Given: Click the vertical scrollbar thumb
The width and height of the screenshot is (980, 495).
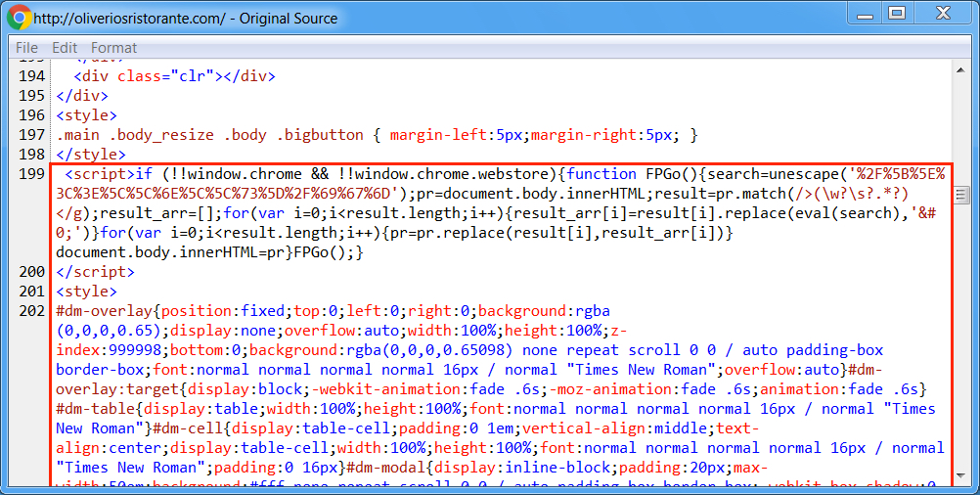Looking at the screenshot, I should click(x=961, y=196).
